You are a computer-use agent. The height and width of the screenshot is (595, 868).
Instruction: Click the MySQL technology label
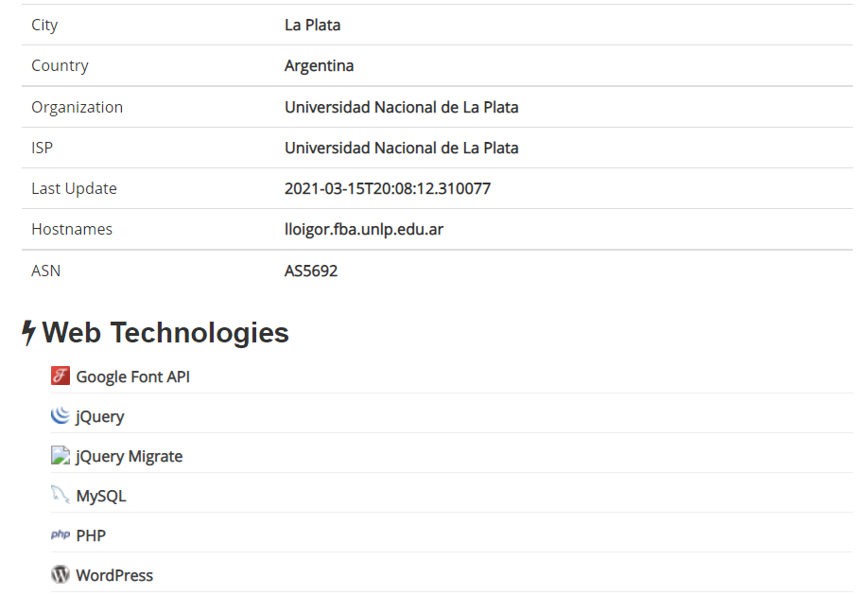101,497
